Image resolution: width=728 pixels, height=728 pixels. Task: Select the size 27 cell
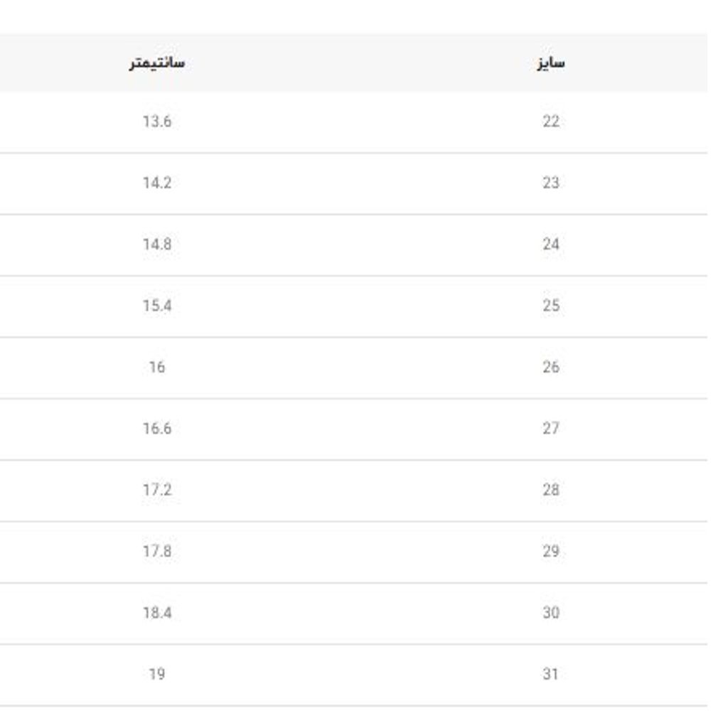pyautogui.click(x=550, y=429)
